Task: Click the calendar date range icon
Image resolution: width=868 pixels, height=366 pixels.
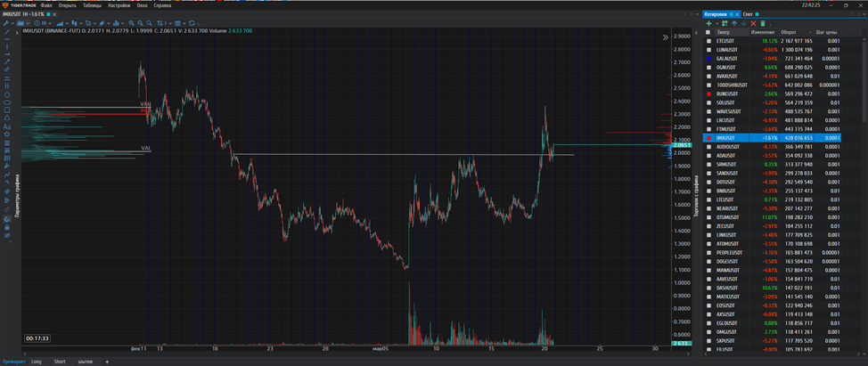Action: [177, 24]
